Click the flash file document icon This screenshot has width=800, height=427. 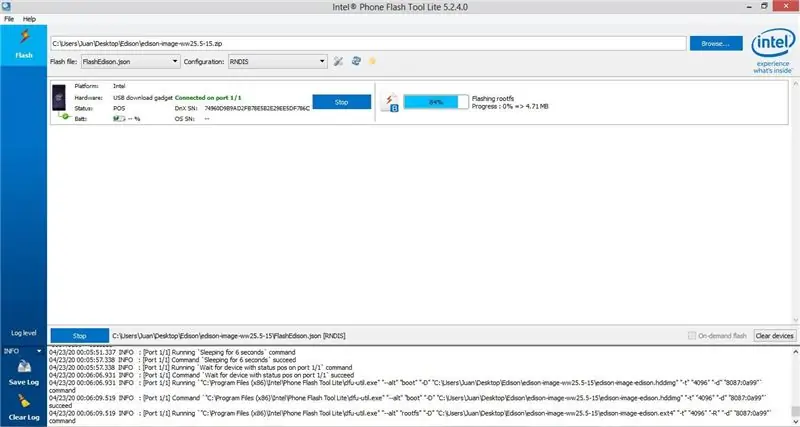tap(390, 102)
